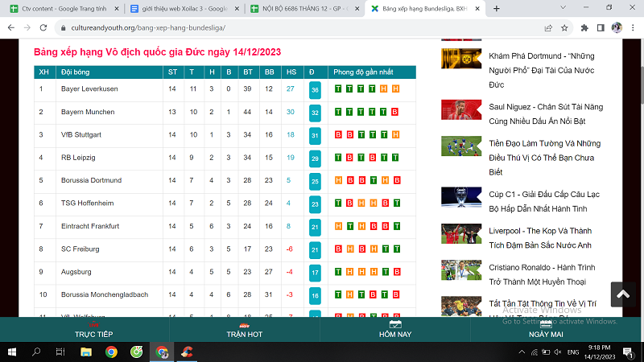The image size is (644, 362).
Task: Open TRẬN HOT section
Action: (245, 330)
